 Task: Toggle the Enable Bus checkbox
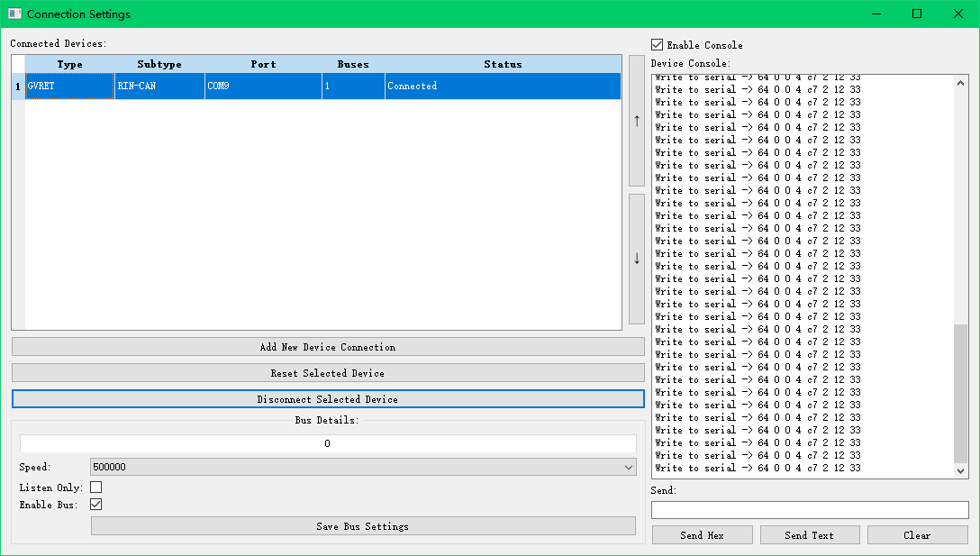(x=96, y=505)
